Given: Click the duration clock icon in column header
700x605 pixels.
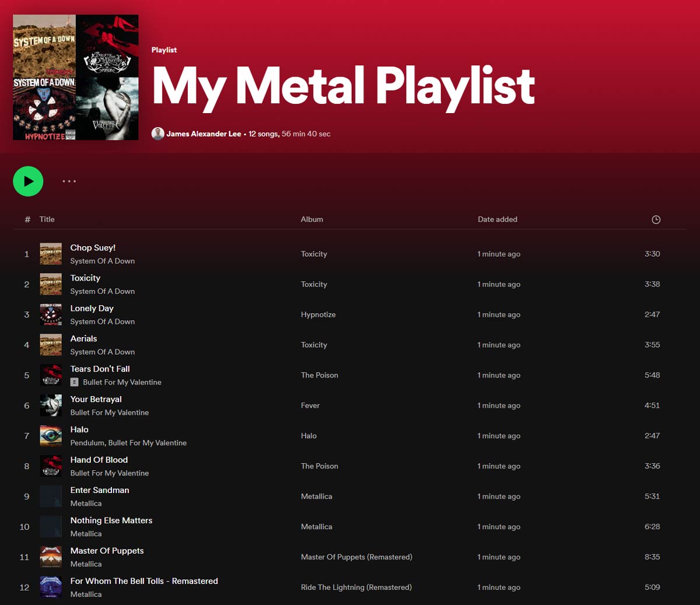Looking at the screenshot, I should (x=656, y=219).
